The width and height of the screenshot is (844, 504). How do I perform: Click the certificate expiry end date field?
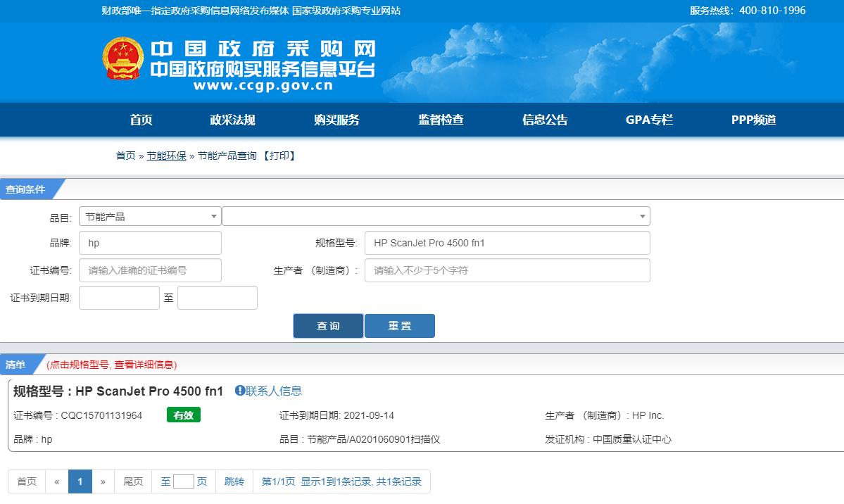pos(218,298)
